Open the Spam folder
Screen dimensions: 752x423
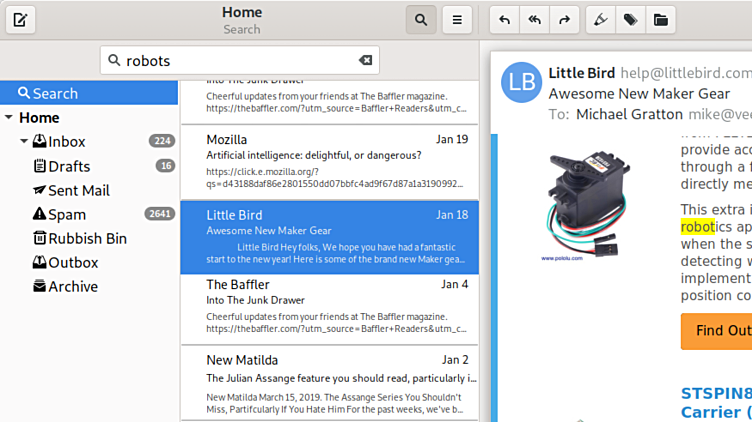pos(67,214)
